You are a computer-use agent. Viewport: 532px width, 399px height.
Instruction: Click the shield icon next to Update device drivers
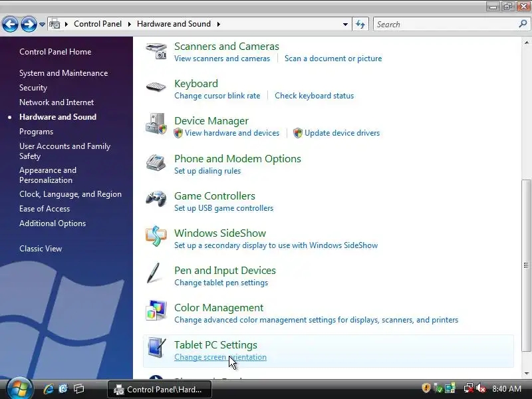[x=297, y=133]
